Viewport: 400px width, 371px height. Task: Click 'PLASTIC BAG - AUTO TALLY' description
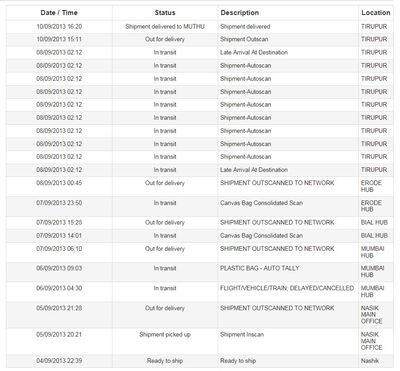tap(260, 268)
